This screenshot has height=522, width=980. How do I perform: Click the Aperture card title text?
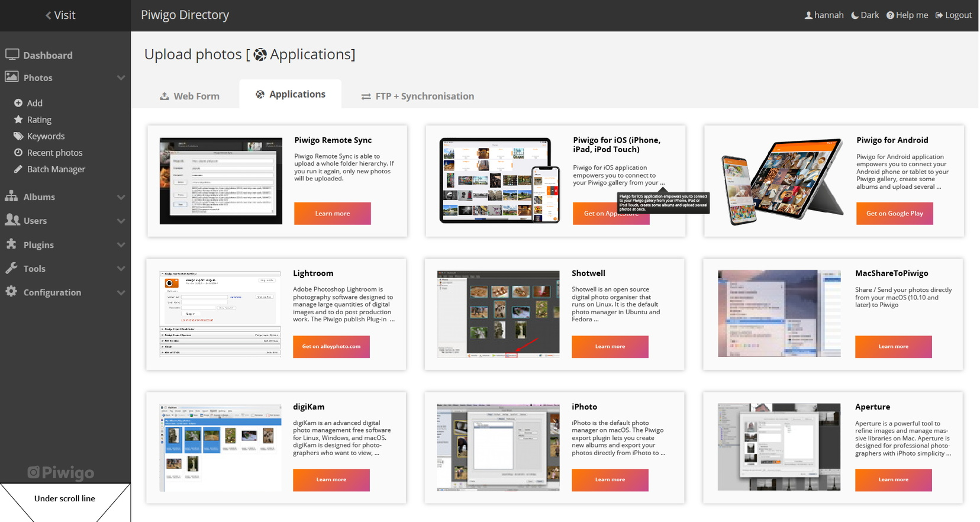[872, 407]
